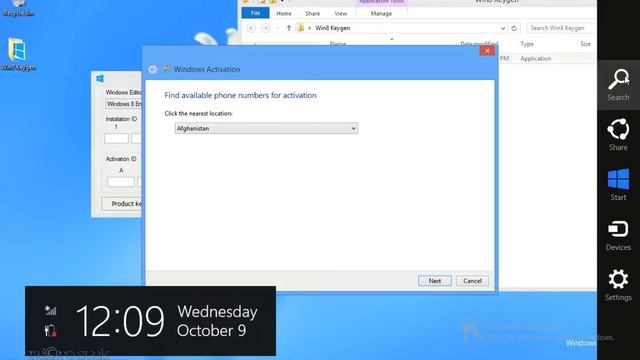Cancel the Windows Activation dialog
The height and width of the screenshot is (360, 640).
click(x=472, y=281)
